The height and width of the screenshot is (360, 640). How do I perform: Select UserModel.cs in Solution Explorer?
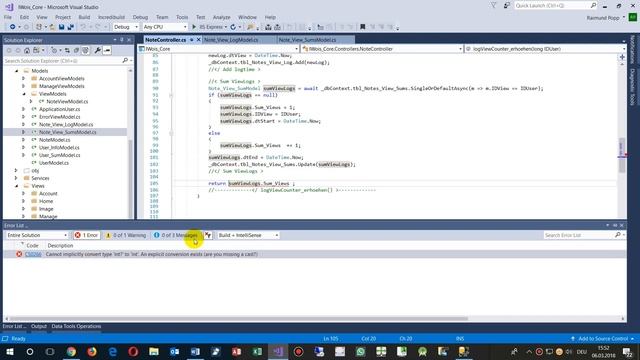(53, 163)
